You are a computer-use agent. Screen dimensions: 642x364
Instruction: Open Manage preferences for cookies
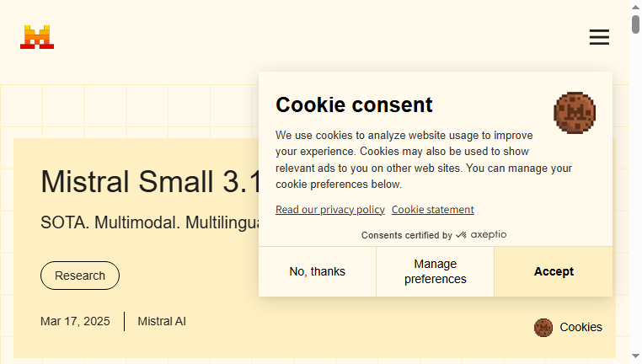click(x=436, y=271)
